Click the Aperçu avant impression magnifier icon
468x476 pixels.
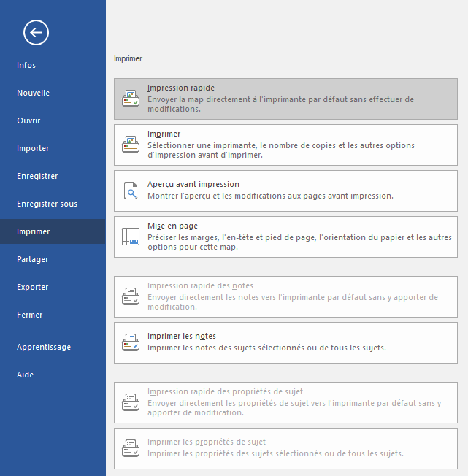click(x=130, y=191)
